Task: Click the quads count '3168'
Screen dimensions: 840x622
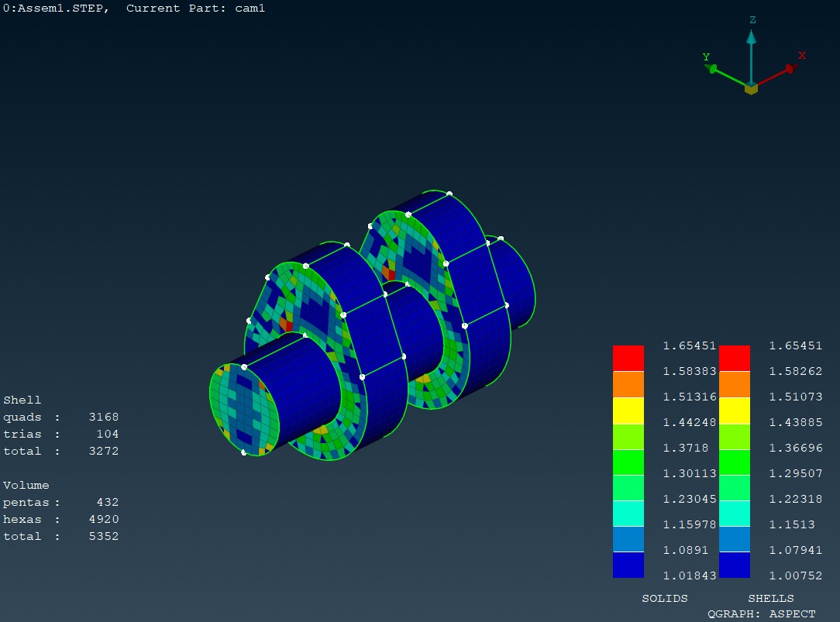Action: [103, 417]
